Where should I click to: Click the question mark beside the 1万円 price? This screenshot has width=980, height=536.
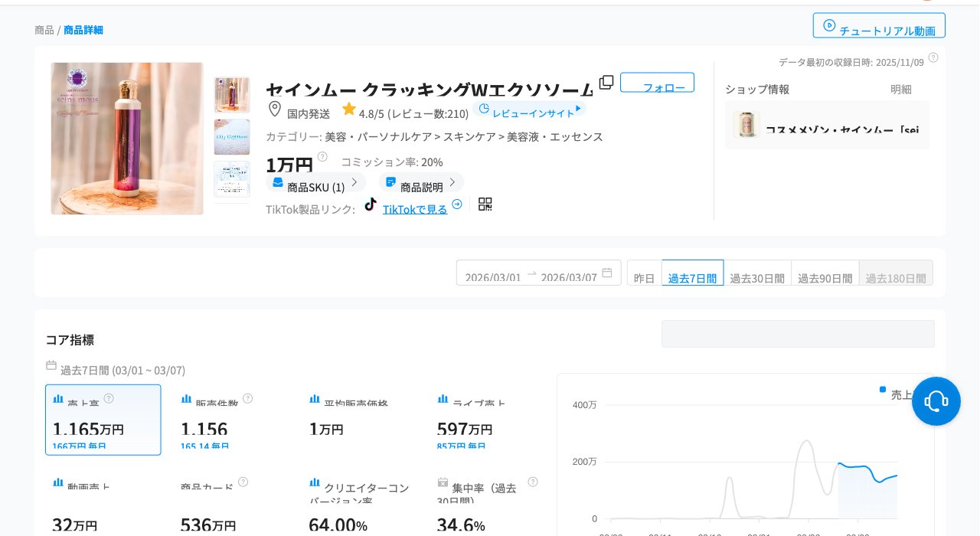point(322,156)
